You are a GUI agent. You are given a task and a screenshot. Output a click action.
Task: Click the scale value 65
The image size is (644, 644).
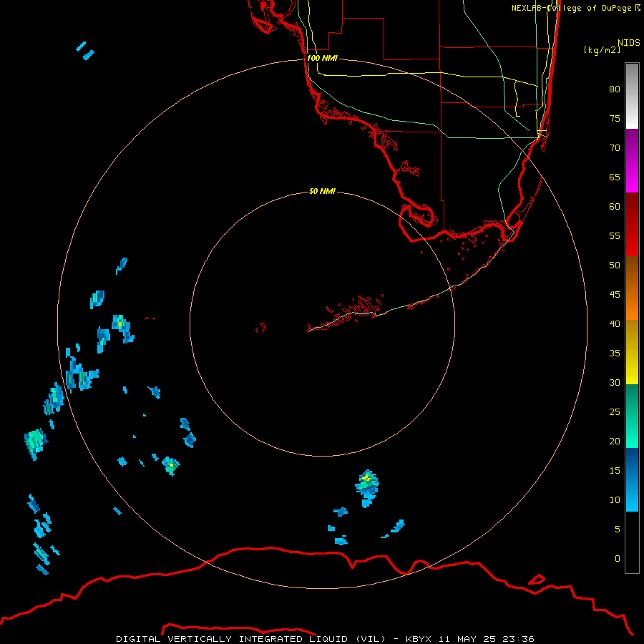615,177
